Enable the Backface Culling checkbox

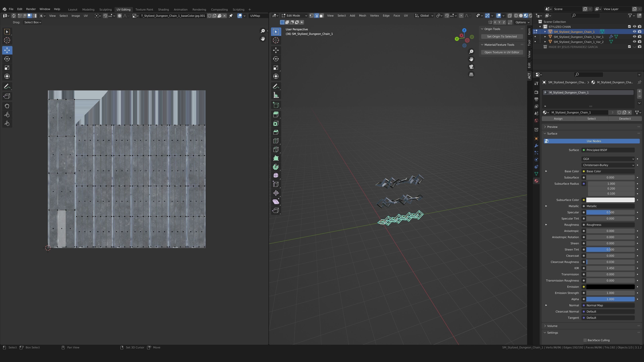tap(585, 340)
